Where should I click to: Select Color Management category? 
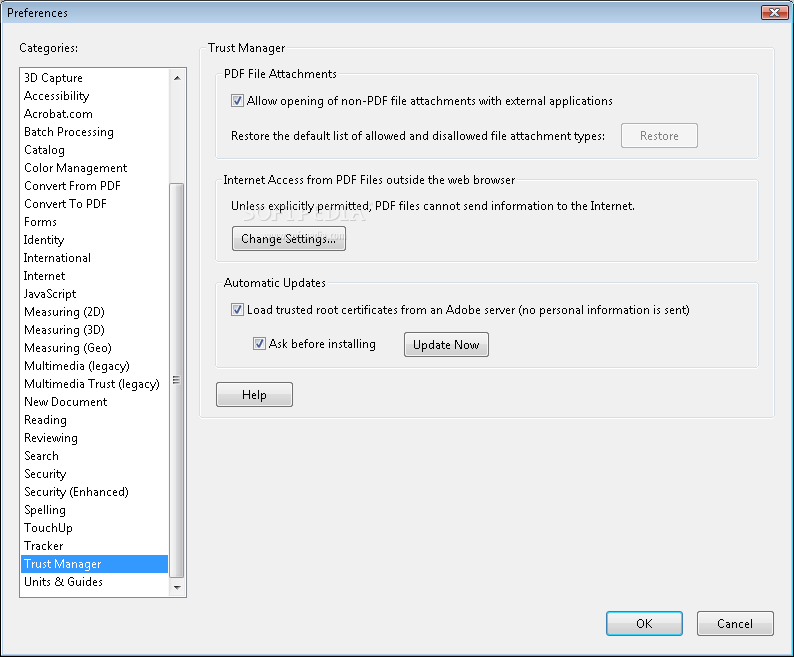coord(94,168)
